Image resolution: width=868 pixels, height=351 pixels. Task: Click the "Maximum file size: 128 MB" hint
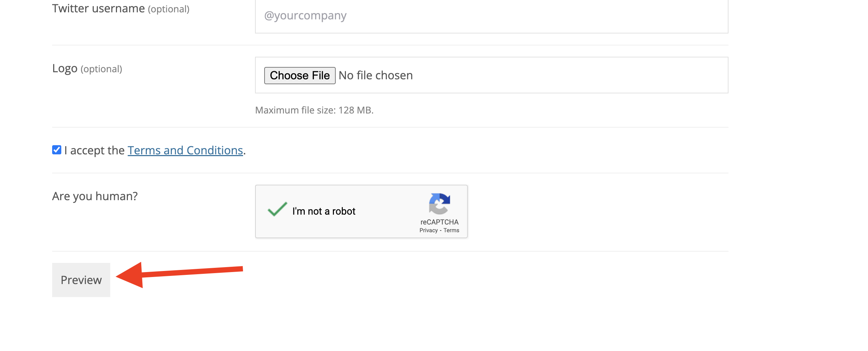click(314, 110)
